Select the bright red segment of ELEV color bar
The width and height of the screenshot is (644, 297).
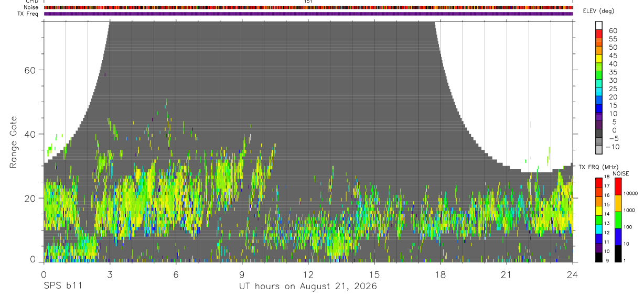[x=599, y=34]
